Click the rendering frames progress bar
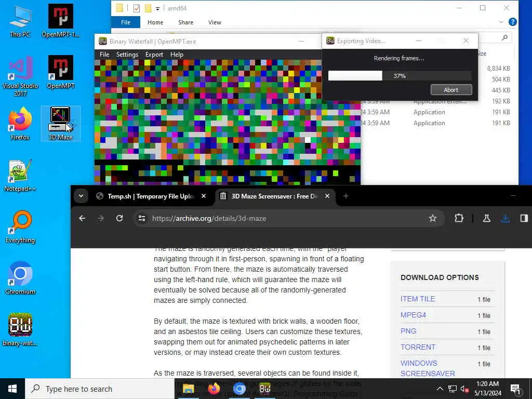 (x=400, y=75)
